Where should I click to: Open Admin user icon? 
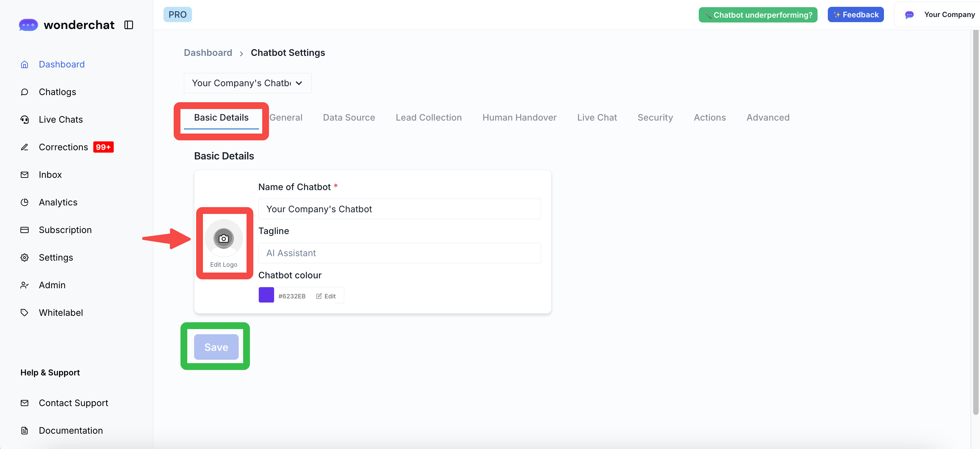(25, 285)
